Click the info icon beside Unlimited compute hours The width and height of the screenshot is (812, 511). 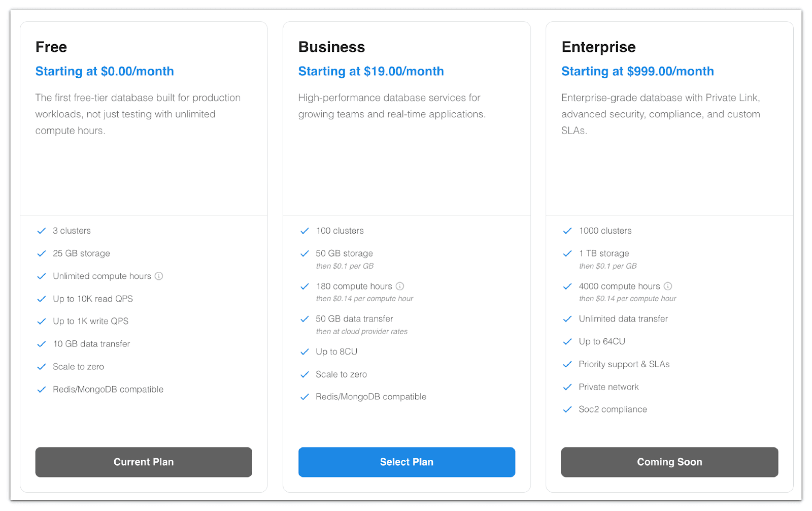point(159,276)
